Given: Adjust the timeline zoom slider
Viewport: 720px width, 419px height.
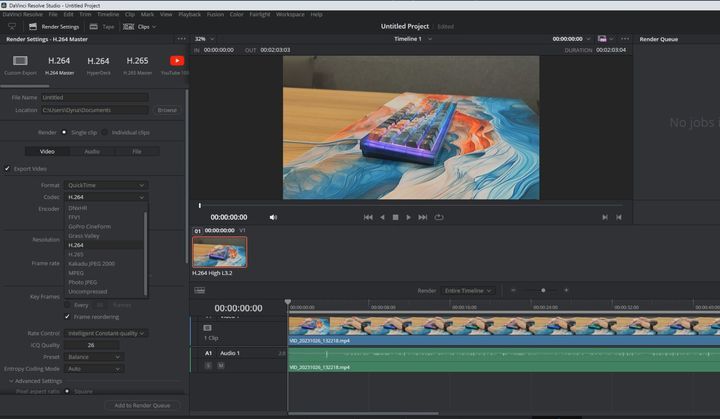Looking at the screenshot, I should click(x=543, y=290).
